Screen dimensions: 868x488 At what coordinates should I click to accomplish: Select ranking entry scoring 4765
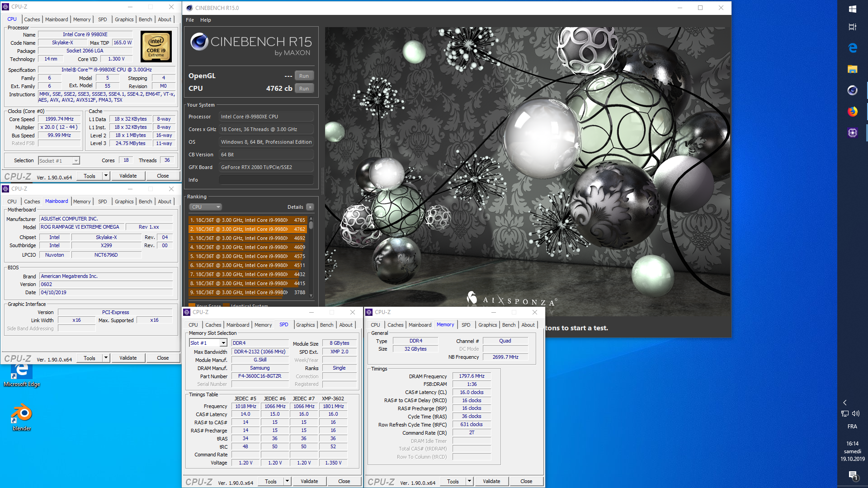248,220
